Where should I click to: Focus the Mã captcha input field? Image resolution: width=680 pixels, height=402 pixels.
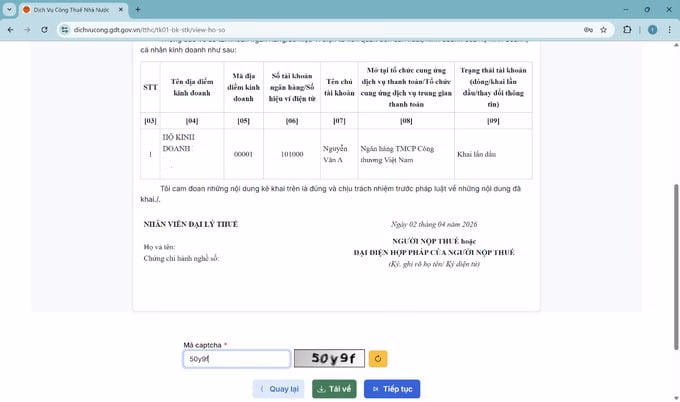(x=236, y=358)
